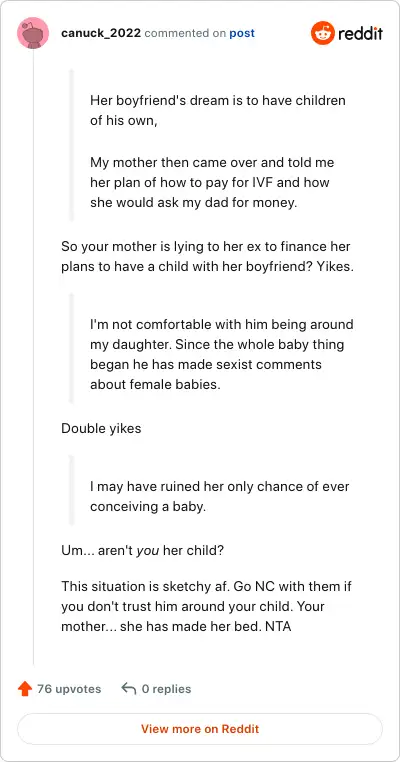Click the '0 replies' label
Screen dimensions: 400x762
[x=166, y=689]
